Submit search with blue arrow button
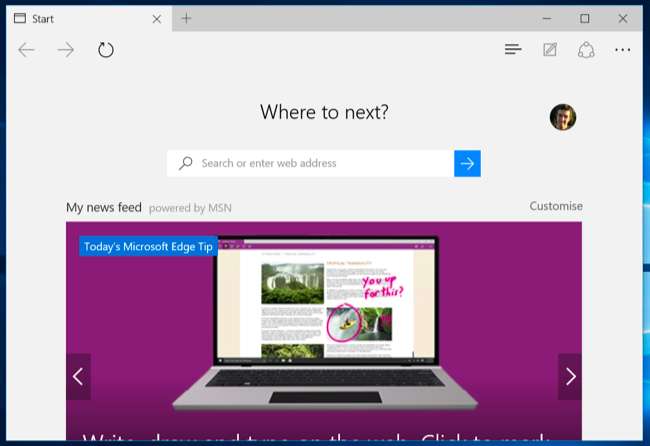The width and height of the screenshot is (650, 446). [467, 163]
